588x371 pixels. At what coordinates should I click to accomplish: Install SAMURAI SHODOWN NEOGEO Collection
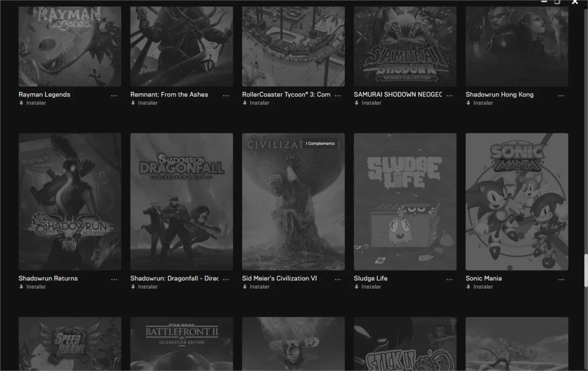(x=367, y=103)
